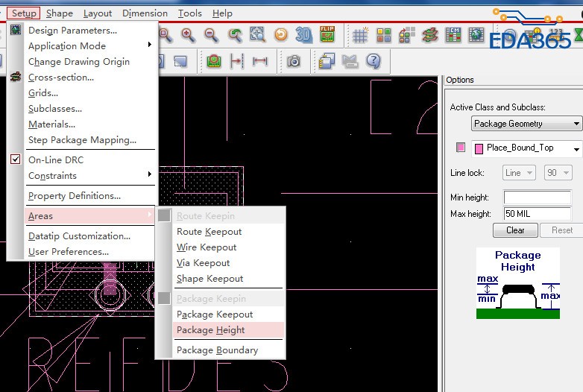Click the Max height input field
583x392 pixels.
point(537,214)
